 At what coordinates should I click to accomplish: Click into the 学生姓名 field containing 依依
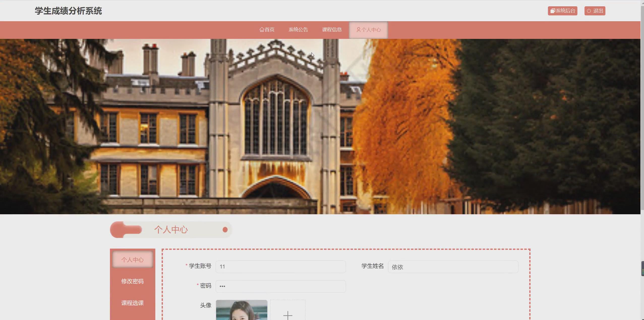coord(453,267)
